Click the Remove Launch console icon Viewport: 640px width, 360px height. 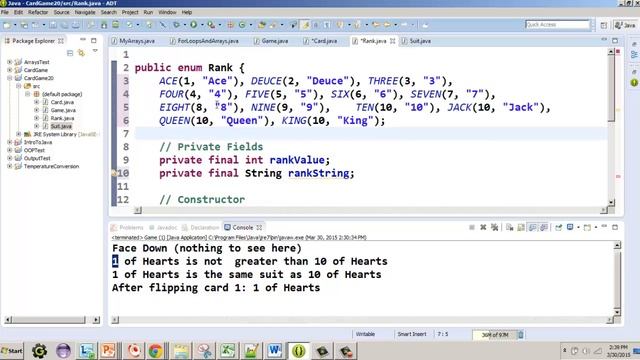(x=483, y=227)
